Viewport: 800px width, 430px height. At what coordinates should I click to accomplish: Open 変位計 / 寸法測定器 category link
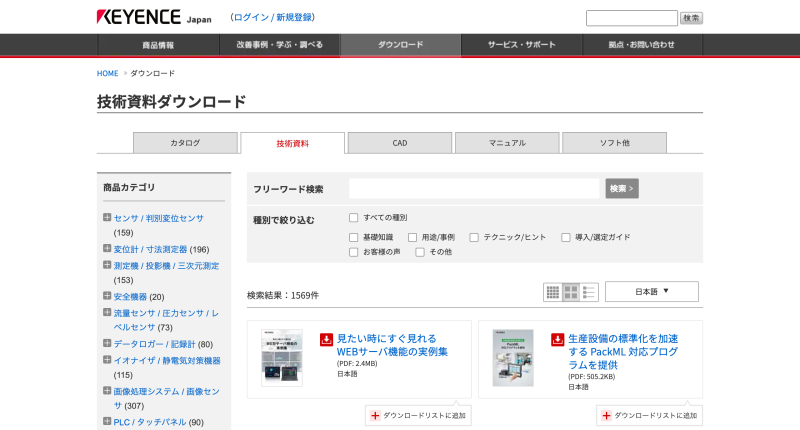coord(151,249)
